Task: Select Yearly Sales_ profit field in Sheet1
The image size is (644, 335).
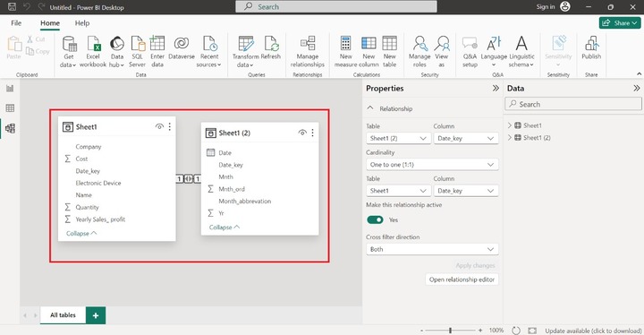Action: click(x=100, y=219)
